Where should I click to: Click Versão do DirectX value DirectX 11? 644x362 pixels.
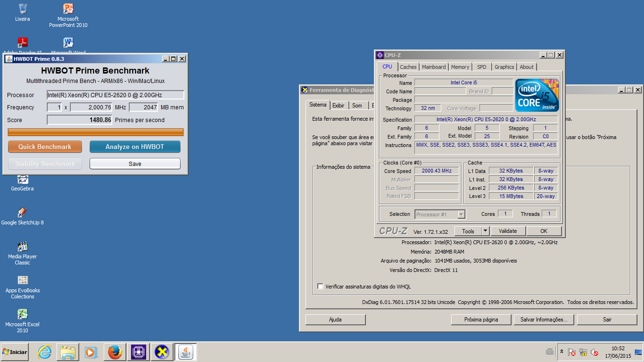click(x=446, y=270)
